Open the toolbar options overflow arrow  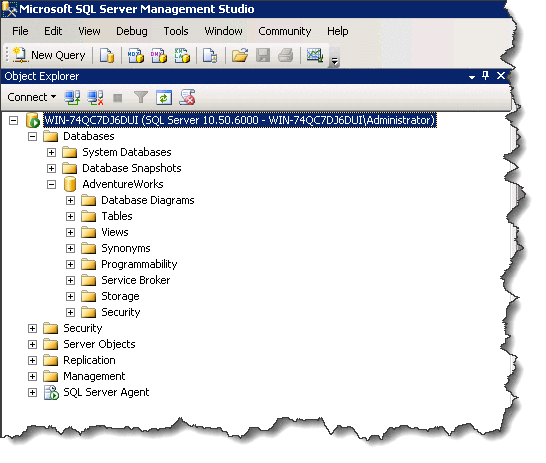334,61
